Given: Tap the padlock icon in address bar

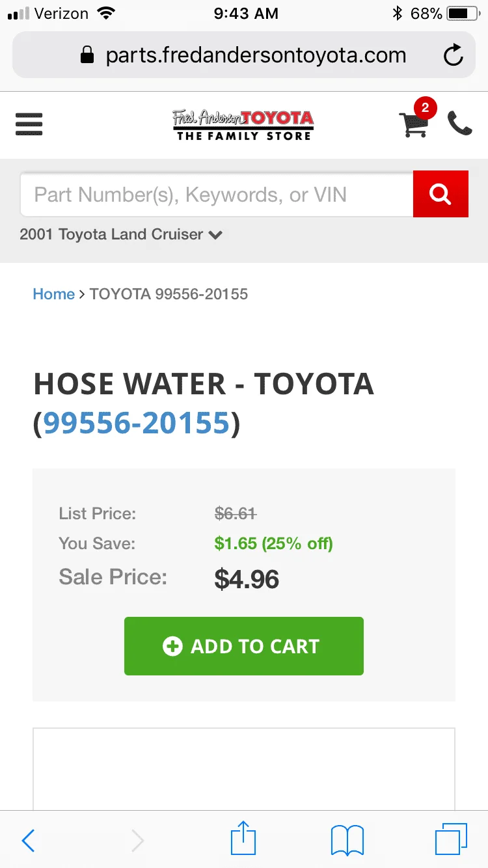Looking at the screenshot, I should 87,56.
